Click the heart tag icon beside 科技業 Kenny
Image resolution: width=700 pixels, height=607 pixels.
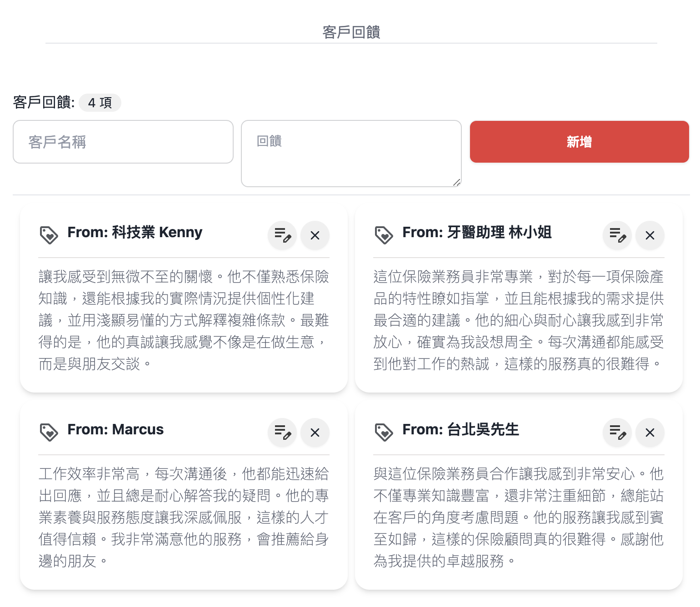(49, 235)
